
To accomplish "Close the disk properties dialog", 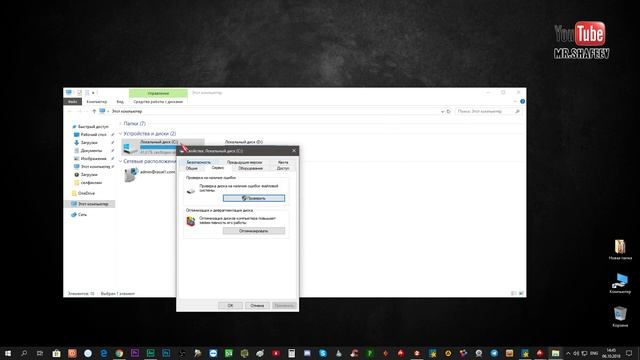I will 294,151.
